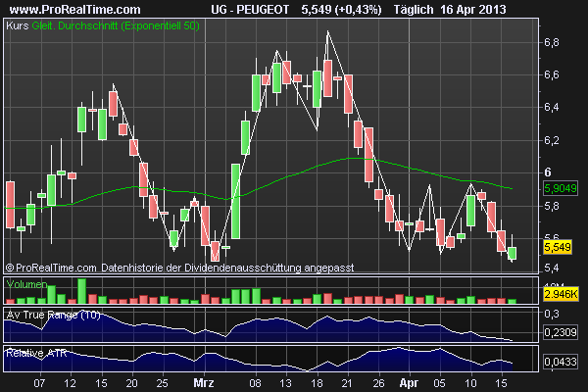Click the 0,2309 ATR value
588x392 pixels.
(561, 332)
